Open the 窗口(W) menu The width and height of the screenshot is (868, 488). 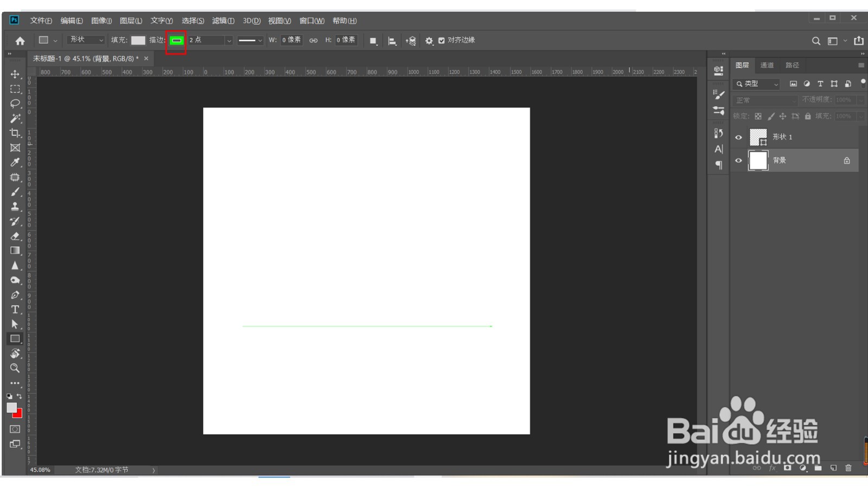[x=312, y=21]
